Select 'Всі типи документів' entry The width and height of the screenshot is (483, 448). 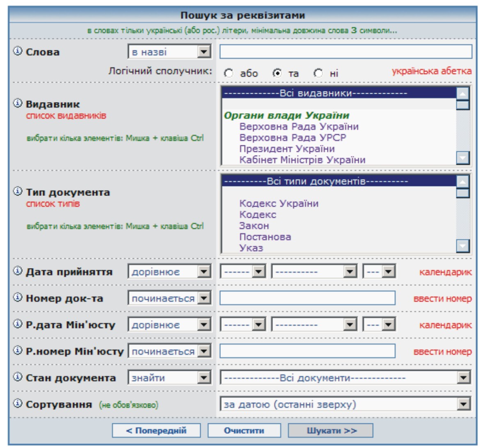[339, 181]
